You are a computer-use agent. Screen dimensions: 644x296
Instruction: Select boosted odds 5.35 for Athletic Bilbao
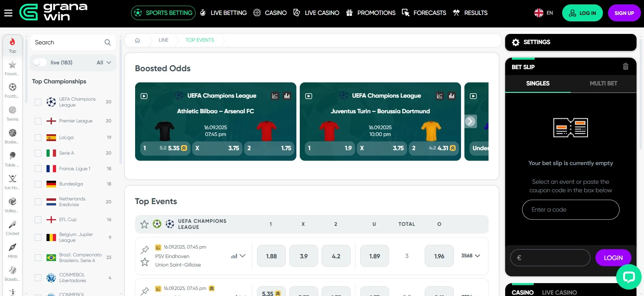[165, 148]
